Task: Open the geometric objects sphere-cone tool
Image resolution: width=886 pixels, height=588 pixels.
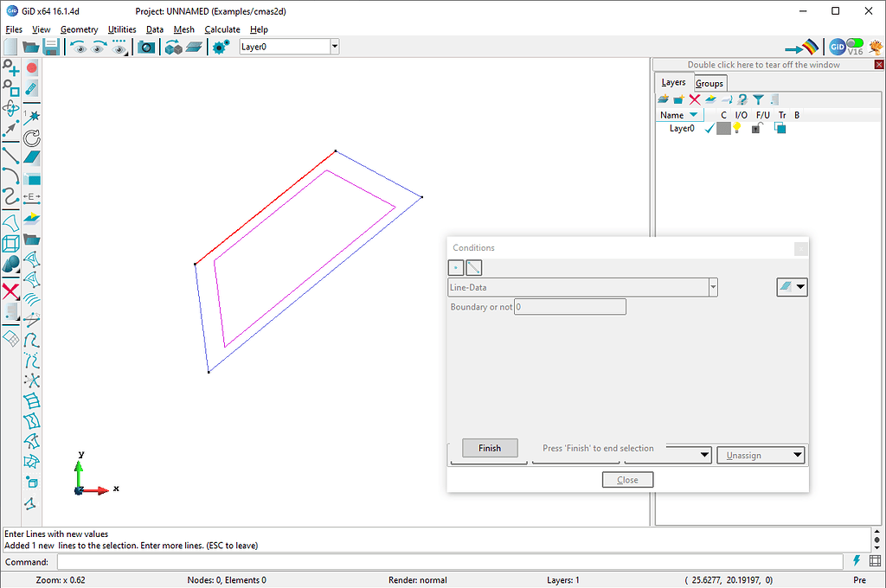Action: [10, 264]
